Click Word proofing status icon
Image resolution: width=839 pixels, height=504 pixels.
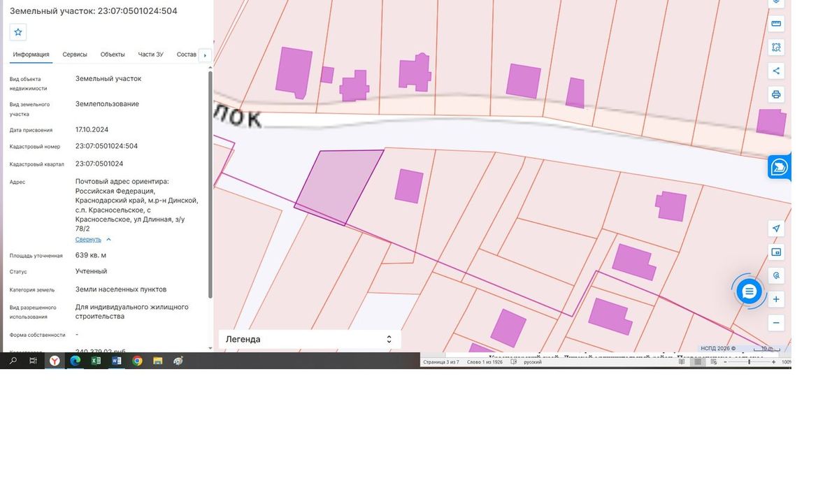pos(514,362)
